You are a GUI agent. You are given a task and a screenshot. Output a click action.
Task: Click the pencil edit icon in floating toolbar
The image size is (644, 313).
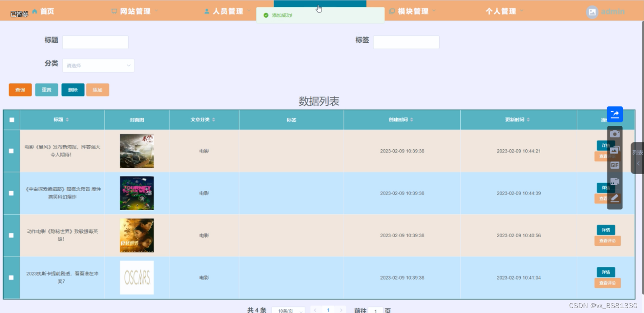click(x=615, y=198)
